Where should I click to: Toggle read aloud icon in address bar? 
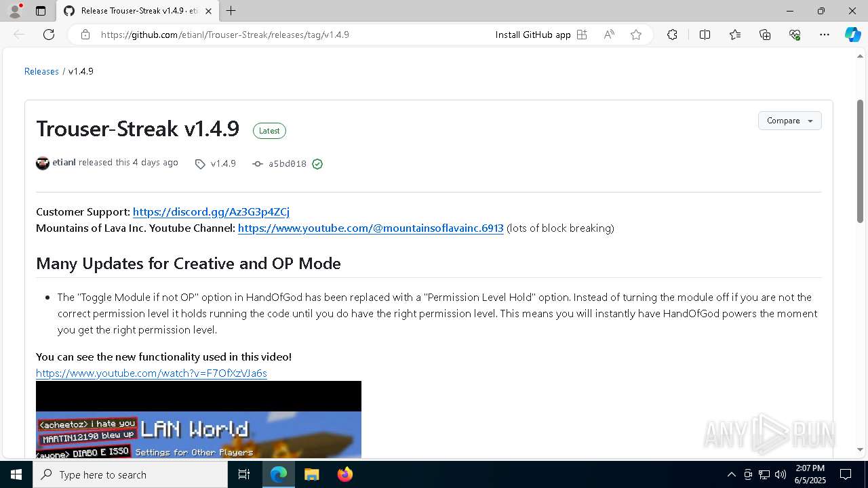click(609, 35)
